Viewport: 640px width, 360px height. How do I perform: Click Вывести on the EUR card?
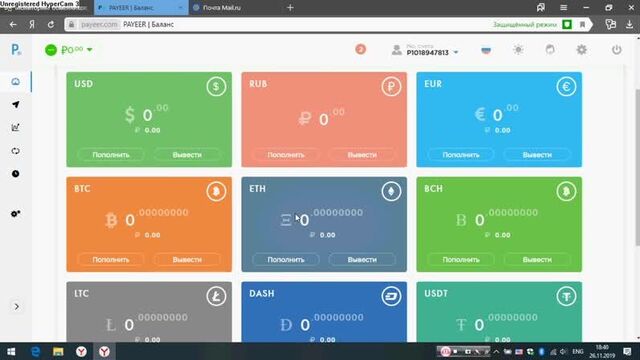pos(537,155)
